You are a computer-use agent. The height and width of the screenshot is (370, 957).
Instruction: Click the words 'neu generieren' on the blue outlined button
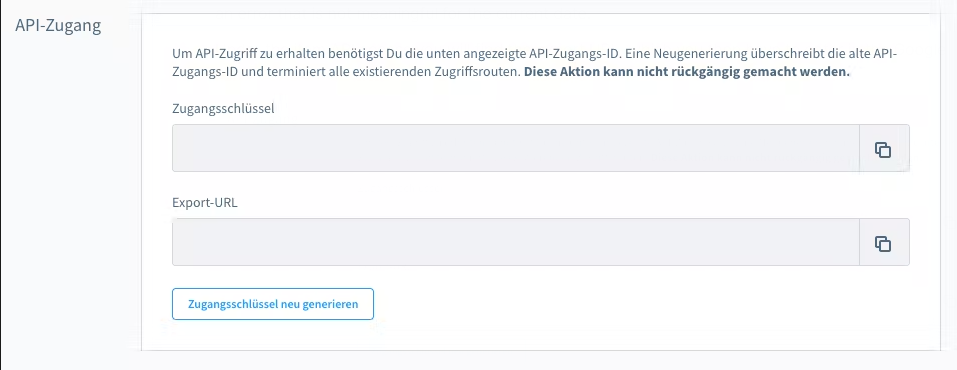click(x=319, y=304)
